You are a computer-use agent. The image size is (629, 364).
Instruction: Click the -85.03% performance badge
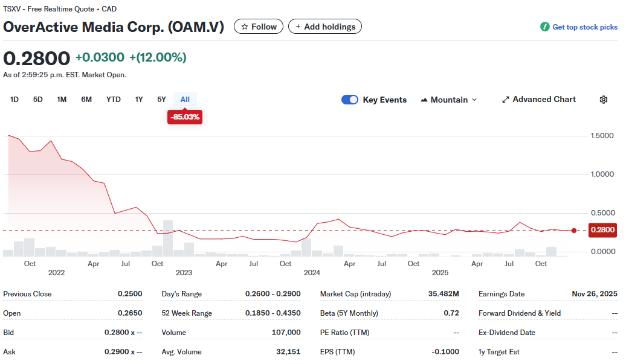(x=185, y=117)
